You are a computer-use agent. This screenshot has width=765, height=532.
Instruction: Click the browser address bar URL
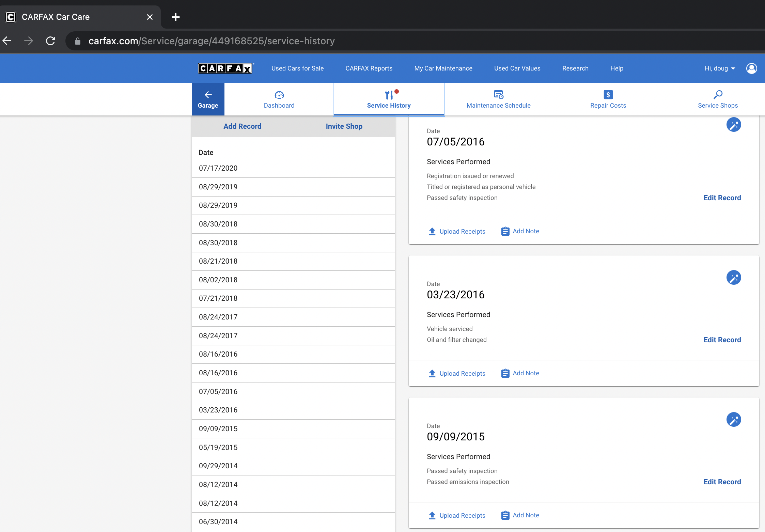212,41
